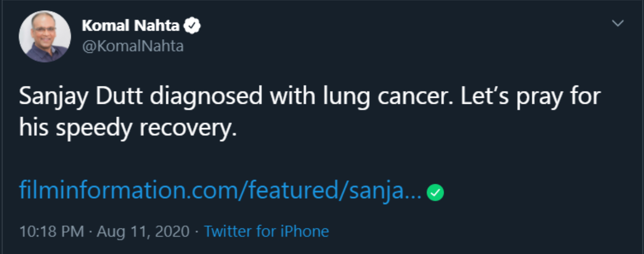Click the display name "Komal Nahta"
The width and height of the screenshot is (644, 254).
click(x=131, y=26)
